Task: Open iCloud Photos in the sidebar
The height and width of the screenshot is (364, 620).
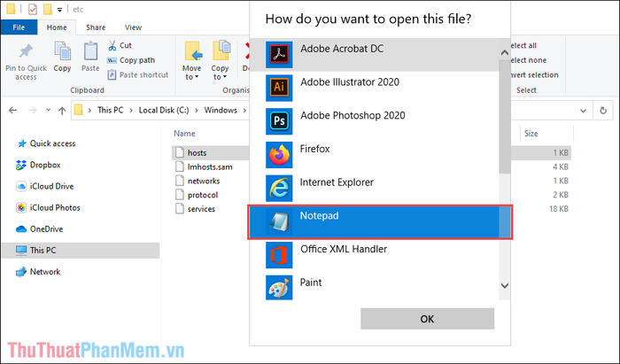Action: [x=48, y=207]
